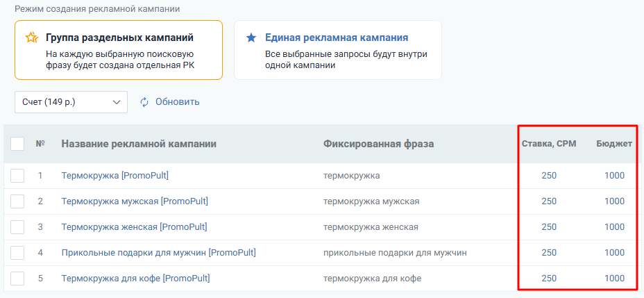Click the outlined star icon for separate campaigns

tap(31, 38)
